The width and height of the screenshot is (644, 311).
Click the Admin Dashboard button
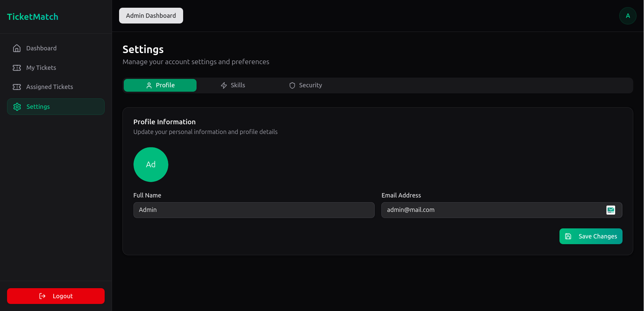151,16
